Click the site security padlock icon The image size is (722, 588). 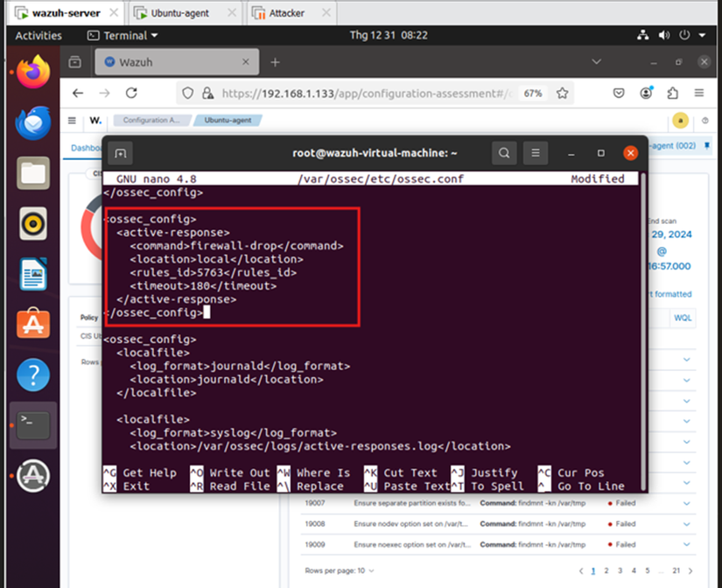(x=207, y=94)
